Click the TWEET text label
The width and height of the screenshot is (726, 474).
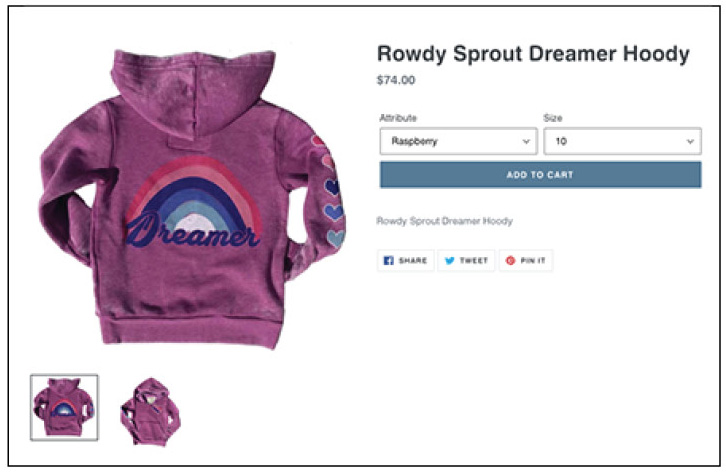pos(474,261)
